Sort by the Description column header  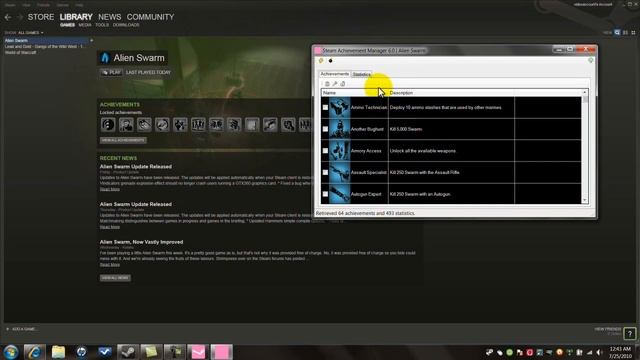(x=451, y=93)
